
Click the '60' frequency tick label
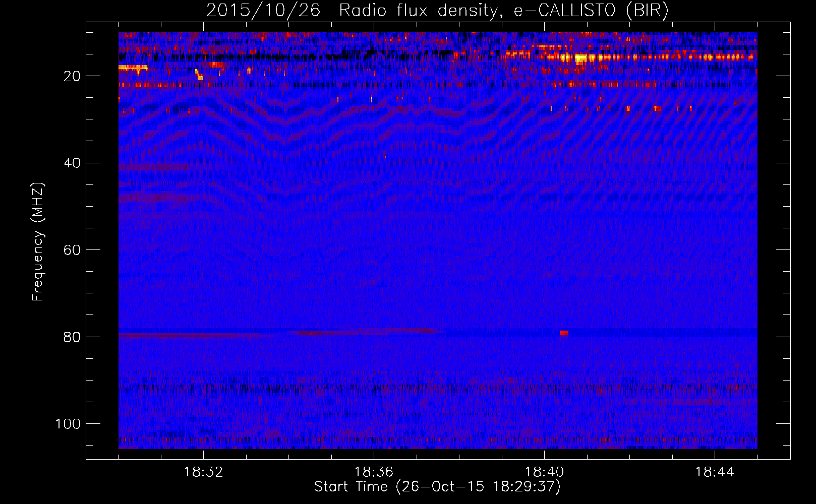(x=73, y=250)
